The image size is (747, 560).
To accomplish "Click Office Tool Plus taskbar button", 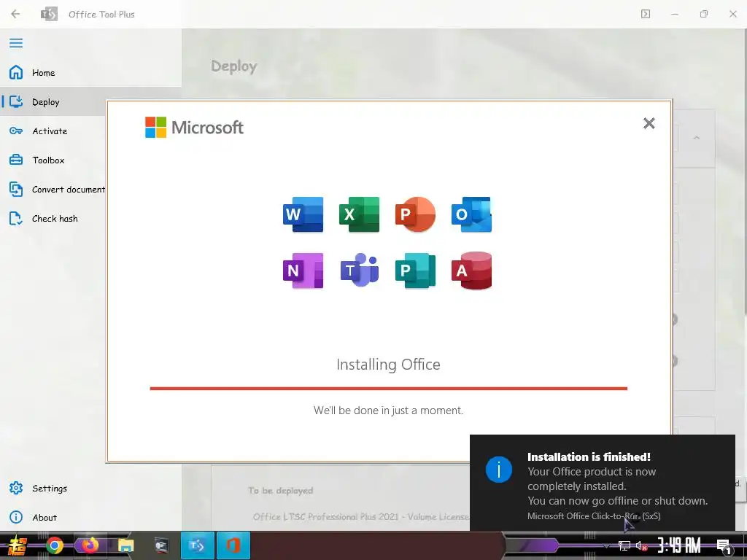I will pyautogui.click(x=197, y=545).
